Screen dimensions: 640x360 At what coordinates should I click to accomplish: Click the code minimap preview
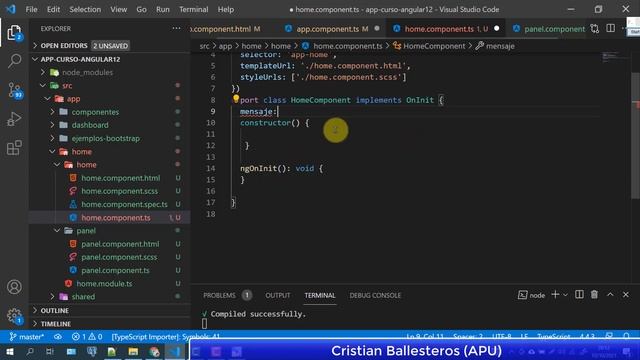[611, 57]
